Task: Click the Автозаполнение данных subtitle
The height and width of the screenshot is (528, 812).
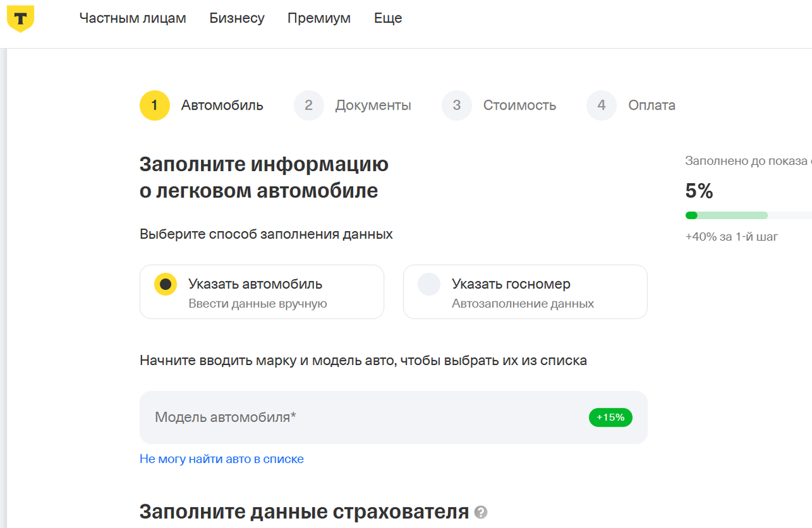Action: 523,304
